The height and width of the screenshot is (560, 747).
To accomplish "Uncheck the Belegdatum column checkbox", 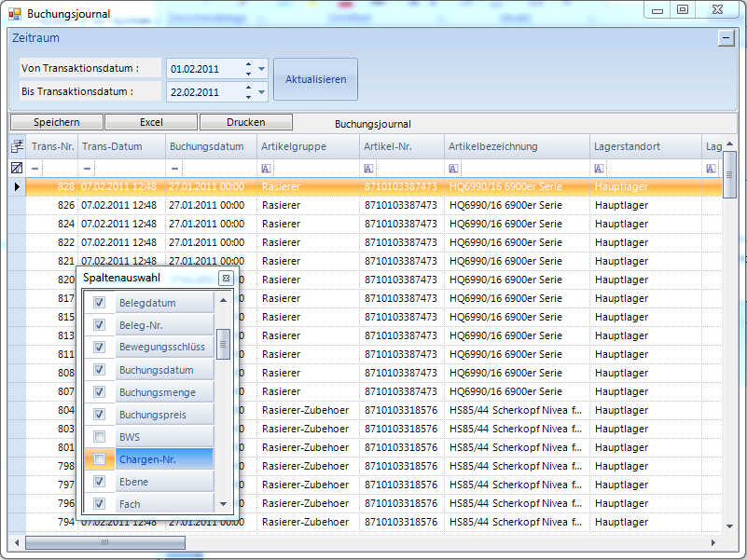I will [x=100, y=303].
